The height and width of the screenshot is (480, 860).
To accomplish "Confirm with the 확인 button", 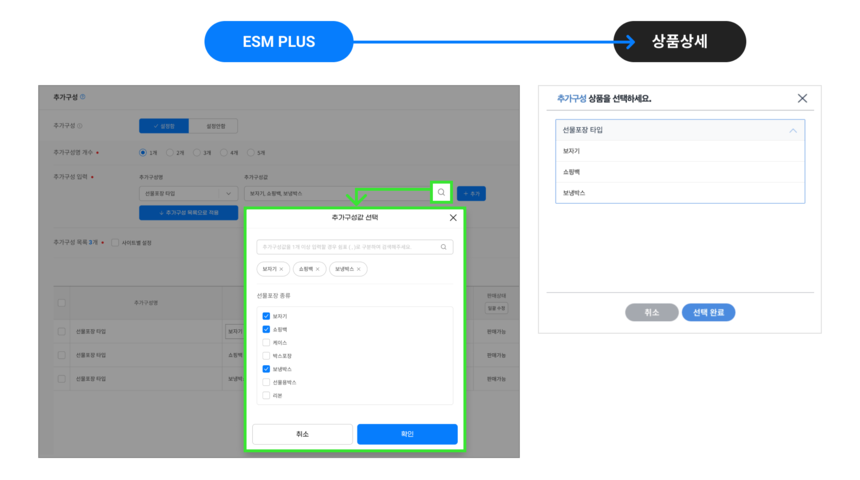I will tap(407, 434).
